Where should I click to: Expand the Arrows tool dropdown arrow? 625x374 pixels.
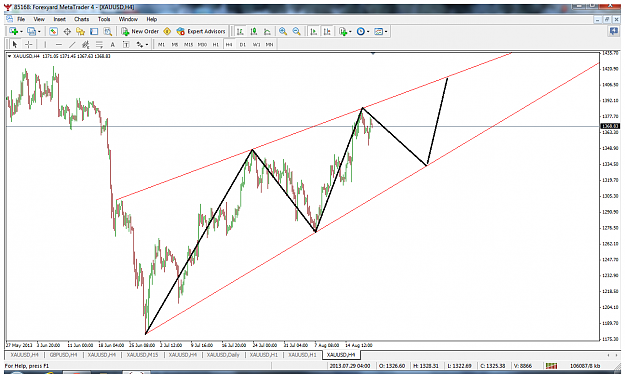(x=147, y=45)
